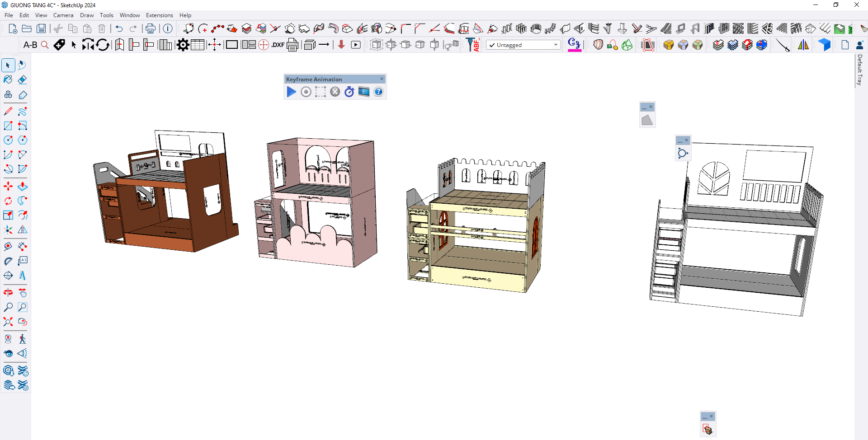Close the Keyframe Animation toolbar
The width and height of the screenshot is (868, 440).
click(x=382, y=79)
